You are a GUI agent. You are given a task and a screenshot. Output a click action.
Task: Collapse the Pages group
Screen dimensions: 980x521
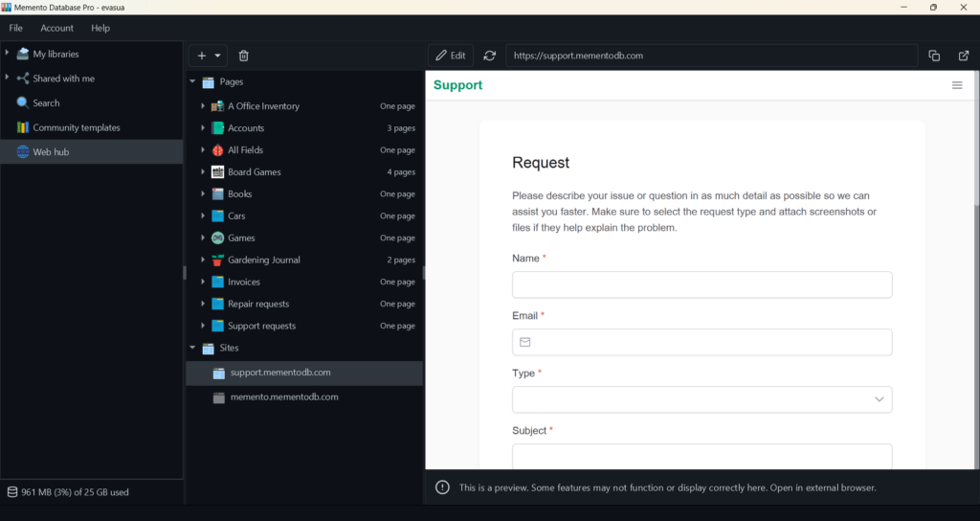tap(192, 81)
